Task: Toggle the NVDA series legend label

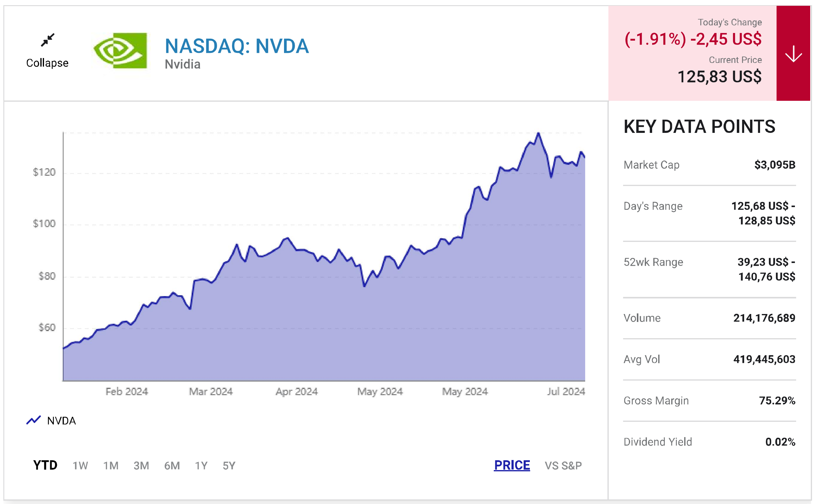Action: (61, 421)
